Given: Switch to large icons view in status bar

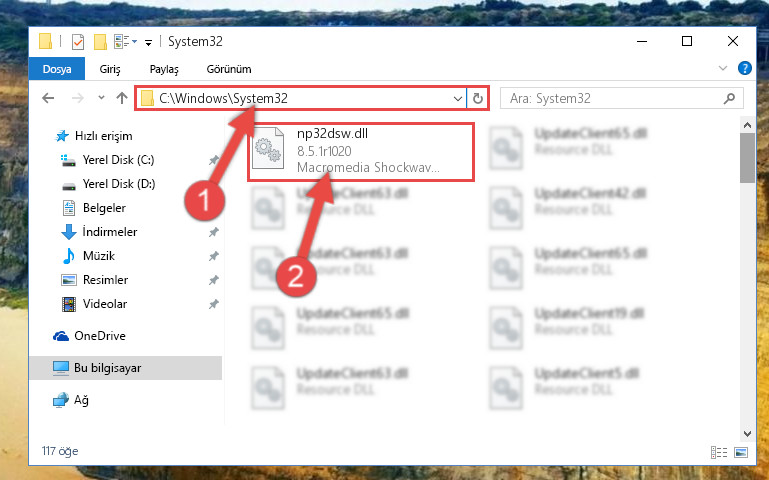Looking at the screenshot, I should pyautogui.click(x=741, y=452).
